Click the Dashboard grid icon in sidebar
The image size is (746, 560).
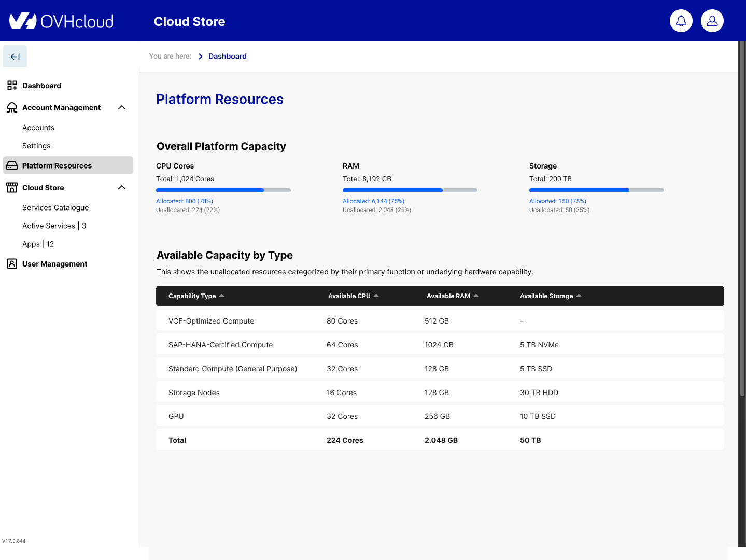[12, 86]
